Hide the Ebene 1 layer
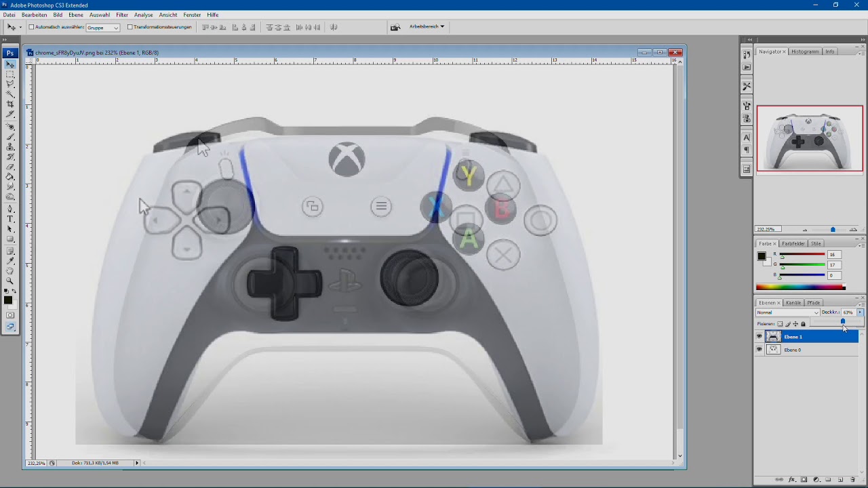 (759, 336)
